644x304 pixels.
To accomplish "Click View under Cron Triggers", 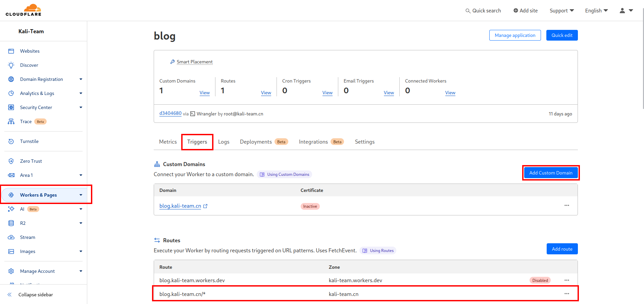I will click(x=327, y=93).
